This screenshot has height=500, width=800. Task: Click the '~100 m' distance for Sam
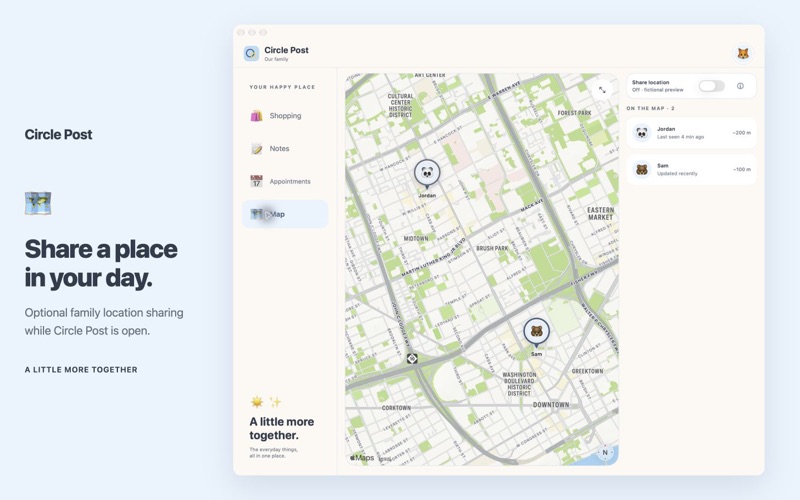point(741,169)
